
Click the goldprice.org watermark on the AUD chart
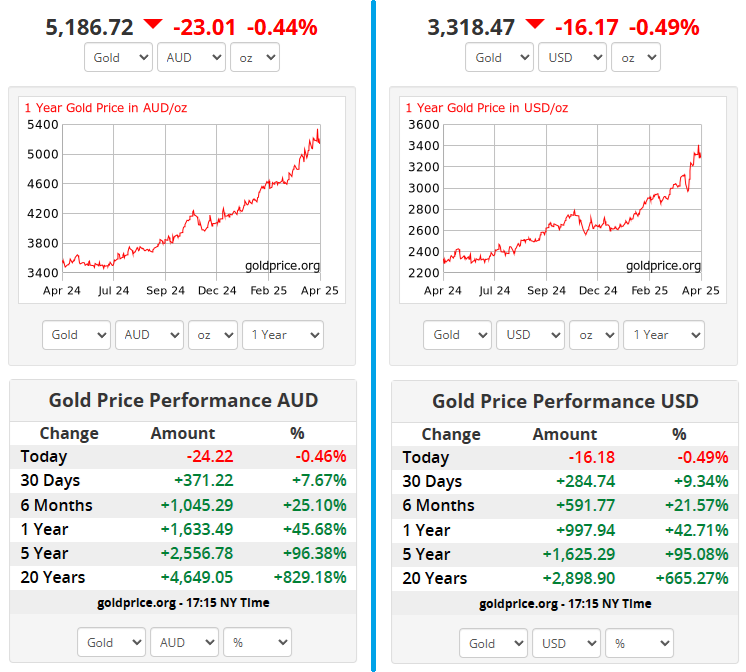point(282,265)
